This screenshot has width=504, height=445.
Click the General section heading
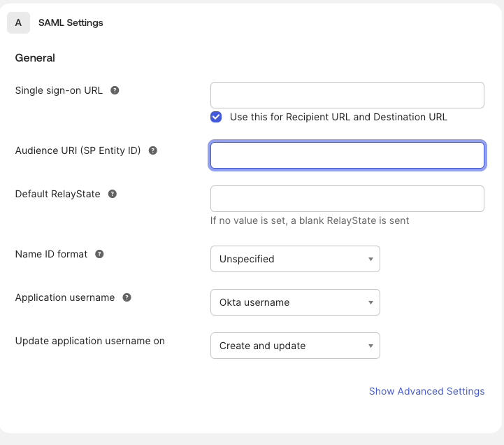point(35,58)
